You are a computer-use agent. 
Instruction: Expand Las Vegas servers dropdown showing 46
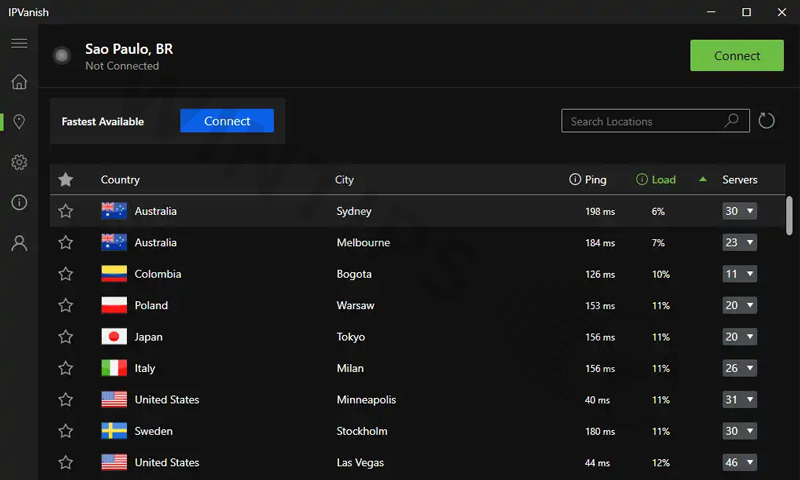click(x=739, y=463)
